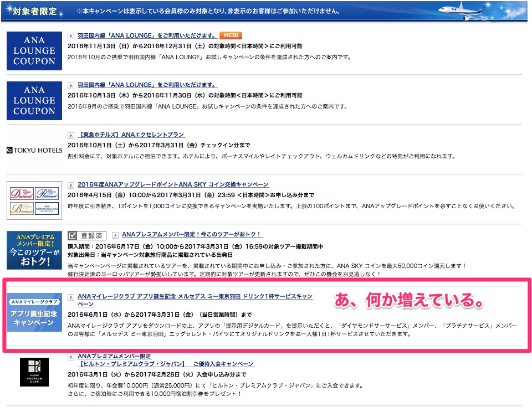
Task: Click the first ANA LOUNGE COUPON banner image
Action: tap(34, 51)
